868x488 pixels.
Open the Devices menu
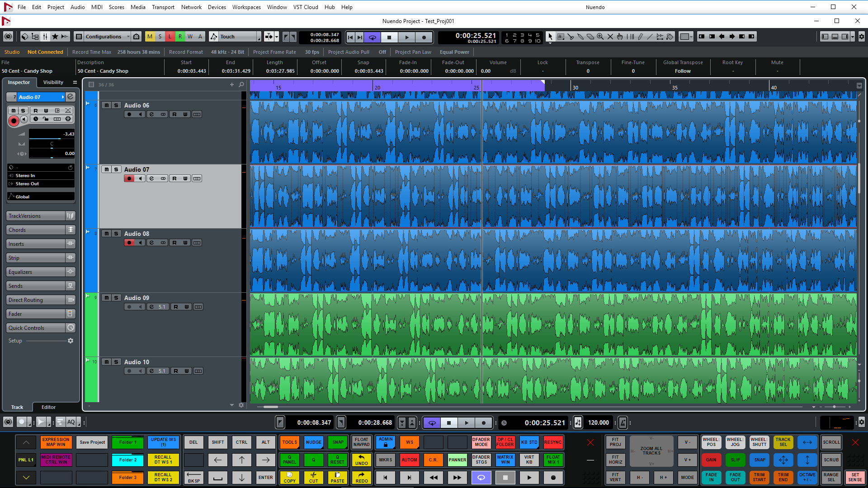click(217, 7)
